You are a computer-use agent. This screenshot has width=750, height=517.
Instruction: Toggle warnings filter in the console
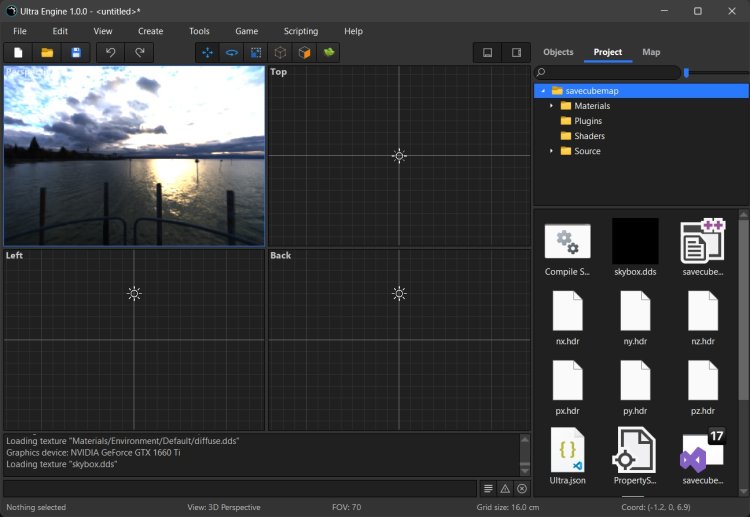[x=505, y=488]
